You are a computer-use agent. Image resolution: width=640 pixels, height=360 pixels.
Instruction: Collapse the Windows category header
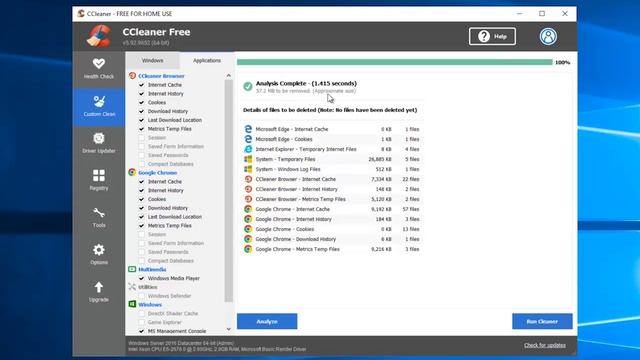tap(150, 304)
